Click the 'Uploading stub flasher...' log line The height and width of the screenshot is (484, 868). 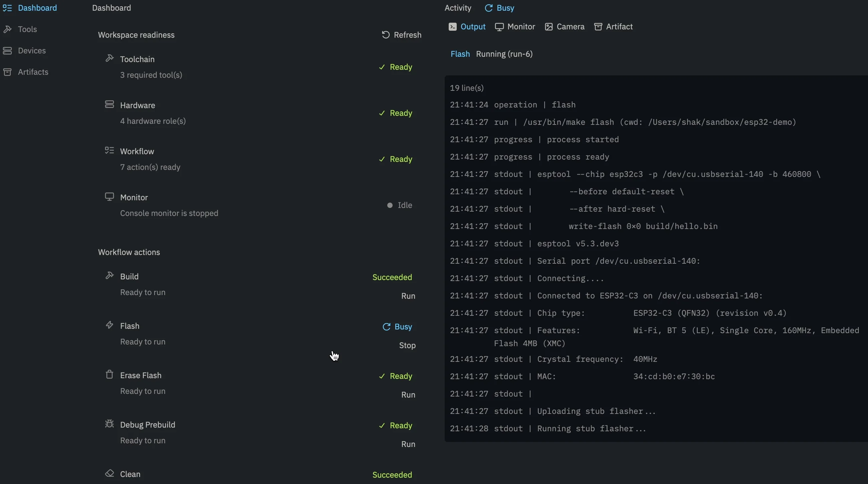pos(553,412)
